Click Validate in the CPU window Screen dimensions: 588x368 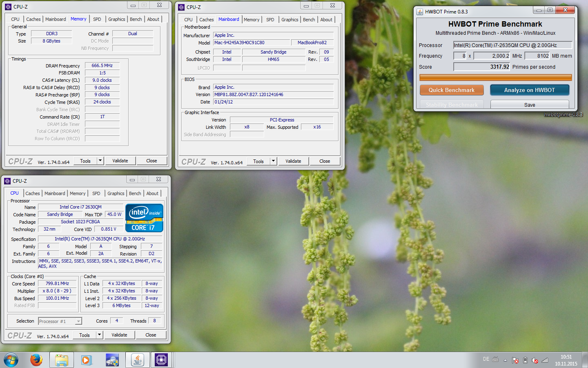pyautogui.click(x=119, y=335)
